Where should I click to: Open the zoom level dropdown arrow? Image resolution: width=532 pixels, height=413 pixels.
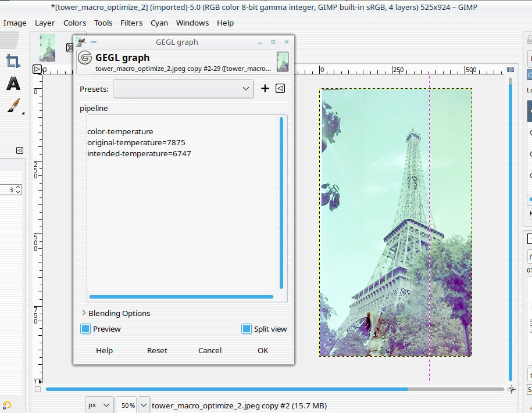pos(144,405)
